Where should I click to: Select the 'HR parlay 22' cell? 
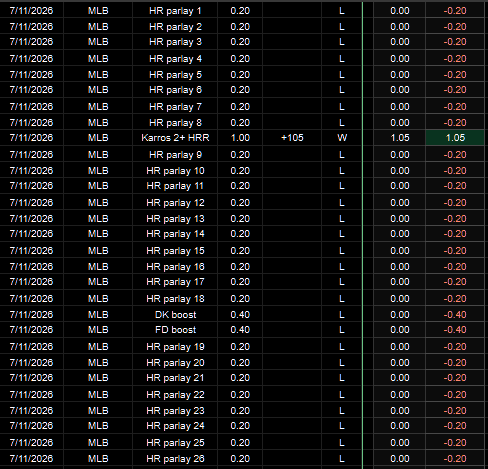(x=175, y=395)
